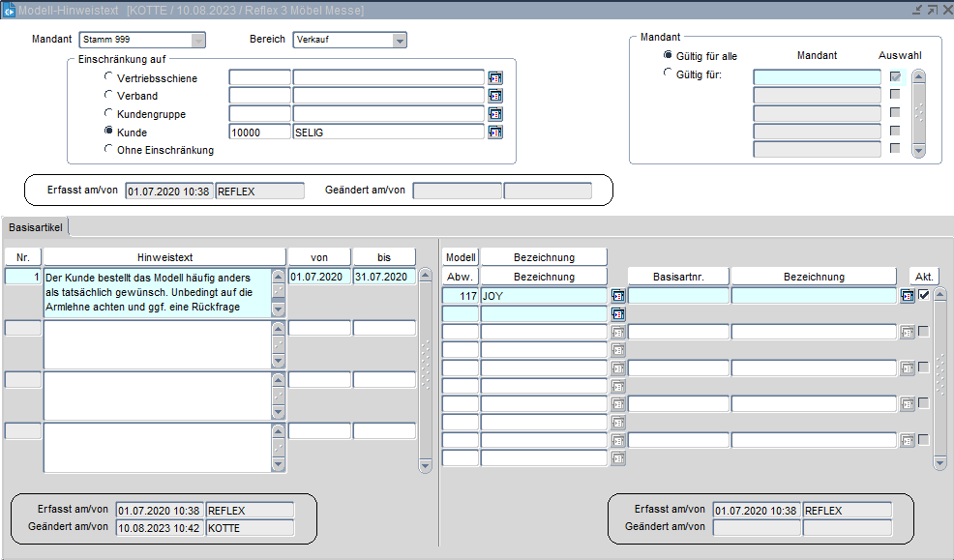Image resolution: width=954 pixels, height=560 pixels.
Task: Click the 'von' date field 01.07.2020
Action: coord(318,277)
